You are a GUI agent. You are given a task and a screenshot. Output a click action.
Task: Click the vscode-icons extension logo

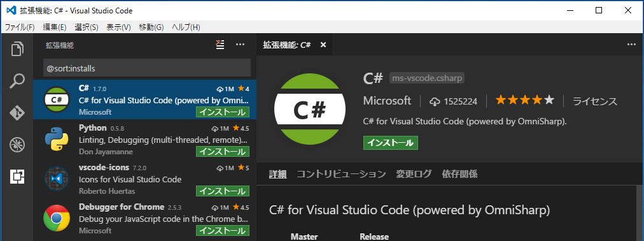click(57, 179)
